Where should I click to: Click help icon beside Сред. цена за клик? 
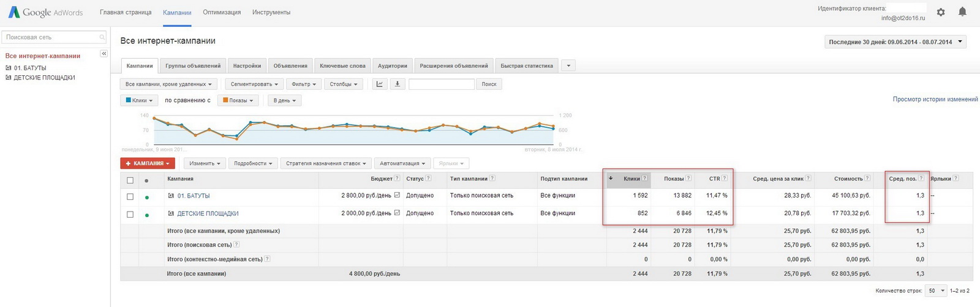[808, 179]
